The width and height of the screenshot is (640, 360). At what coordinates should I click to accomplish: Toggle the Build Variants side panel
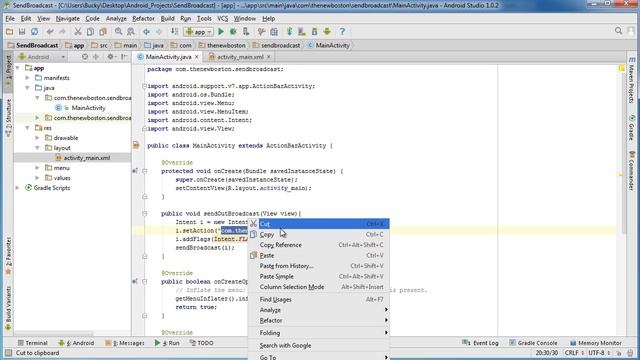[x=8, y=307]
